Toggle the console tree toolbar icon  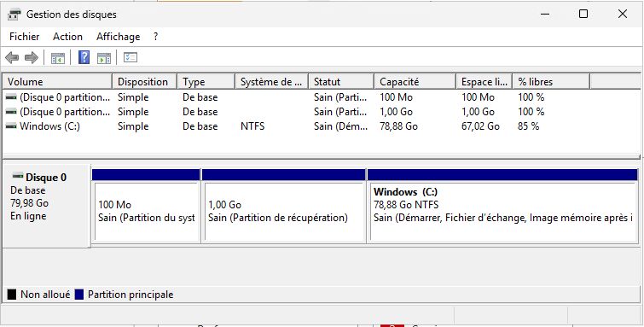click(58, 58)
